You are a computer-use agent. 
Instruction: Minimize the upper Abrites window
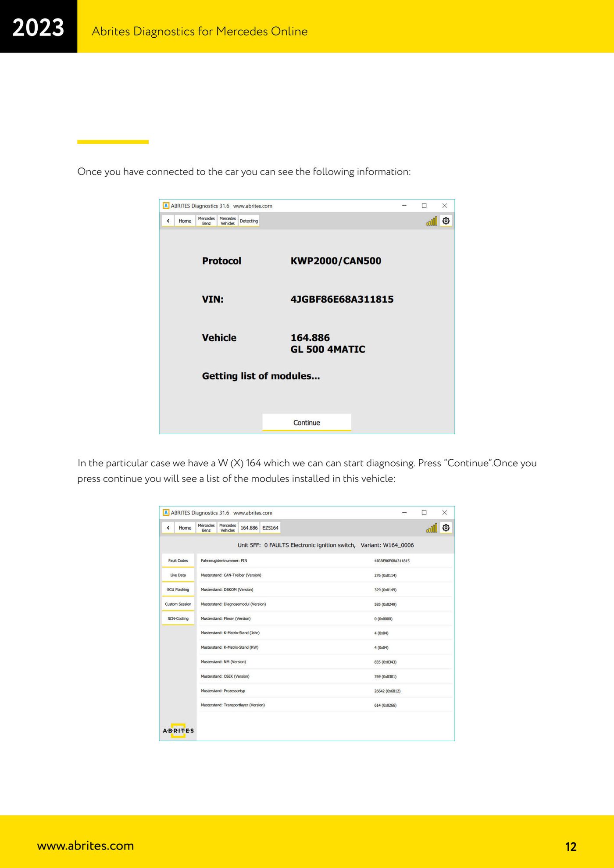[x=404, y=206]
